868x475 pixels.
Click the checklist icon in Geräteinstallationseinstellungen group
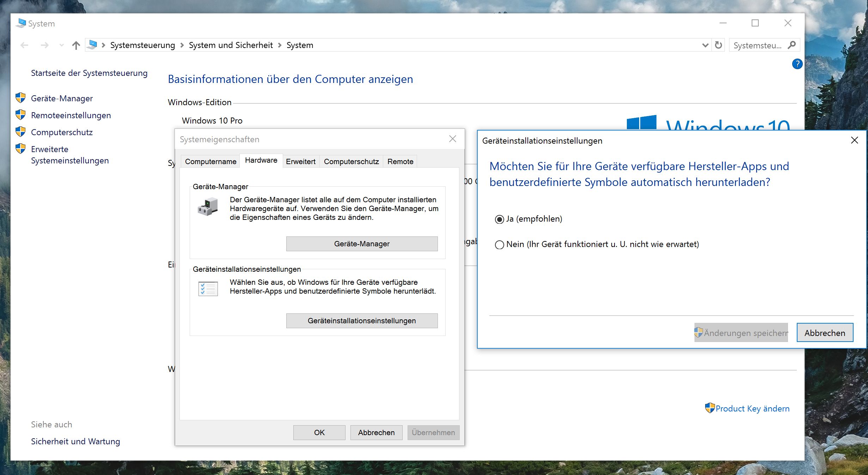click(208, 289)
